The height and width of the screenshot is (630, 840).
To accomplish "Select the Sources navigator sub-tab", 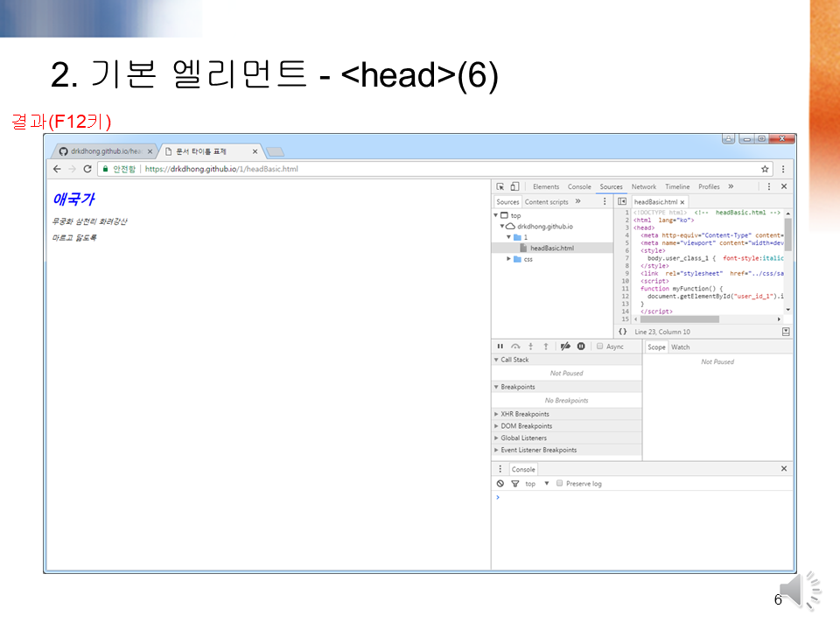I will pyautogui.click(x=507, y=202).
